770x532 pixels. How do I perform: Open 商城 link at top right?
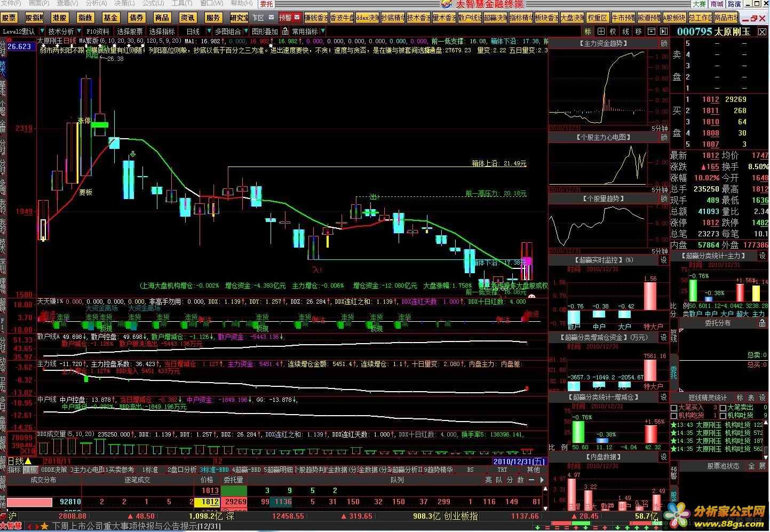[717, 3]
